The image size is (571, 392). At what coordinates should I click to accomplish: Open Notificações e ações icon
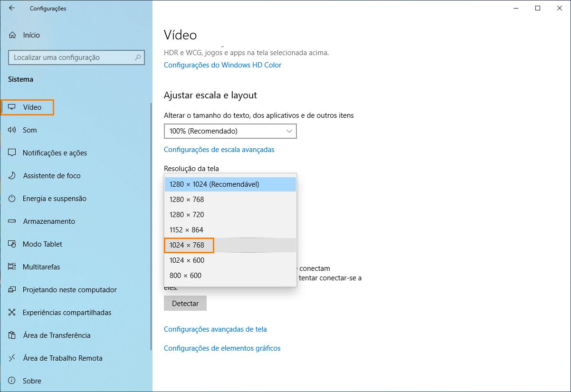[12, 153]
